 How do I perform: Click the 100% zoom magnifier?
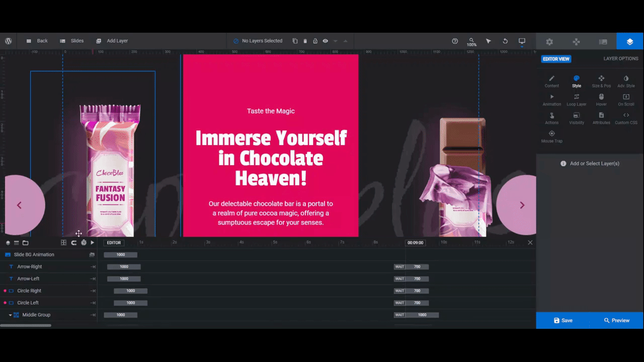(x=471, y=42)
